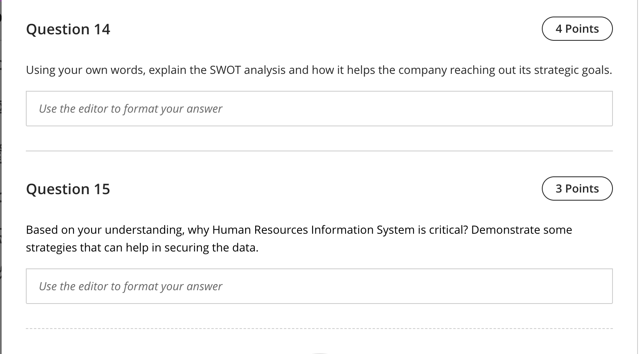
Task: Click the Question 14 answer editor field
Action: point(319,109)
